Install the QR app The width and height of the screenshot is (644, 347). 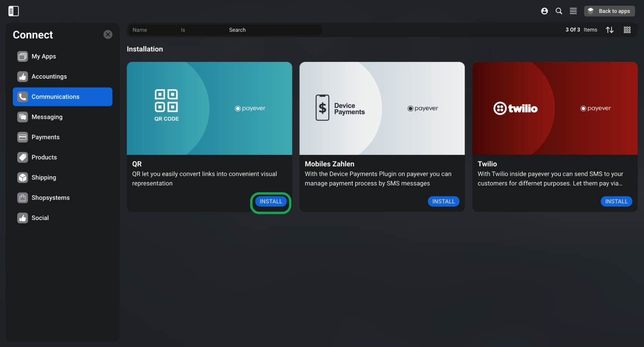(271, 201)
